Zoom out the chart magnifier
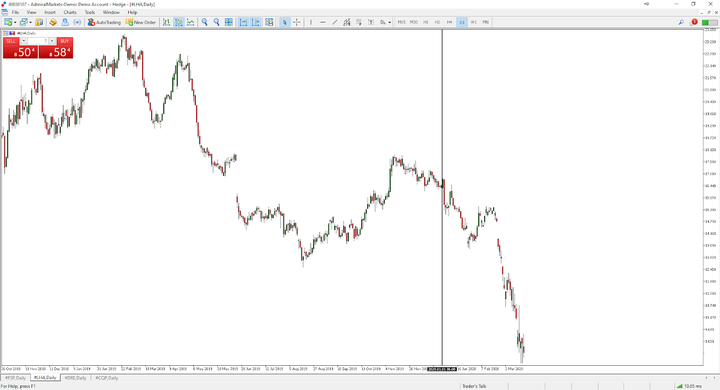Viewport: 720px width, 390px height. click(x=216, y=22)
